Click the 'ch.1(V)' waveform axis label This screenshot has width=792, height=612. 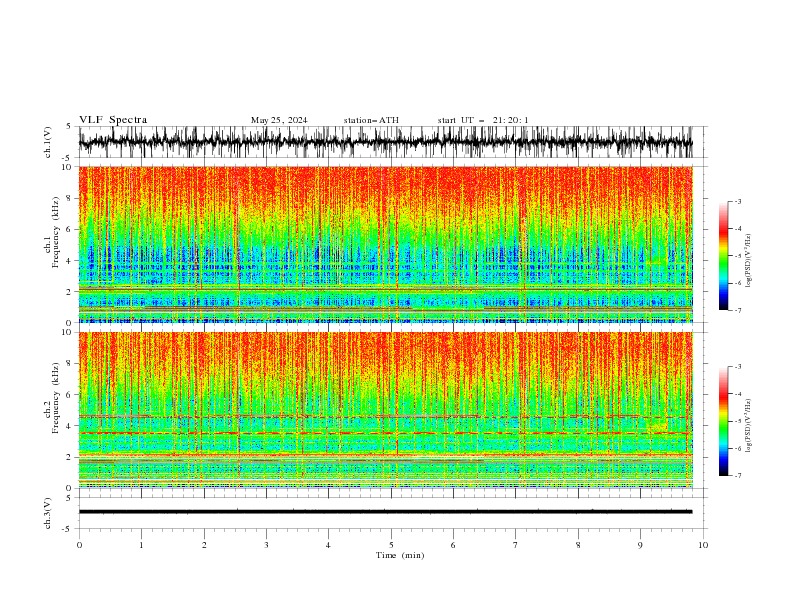(48, 142)
